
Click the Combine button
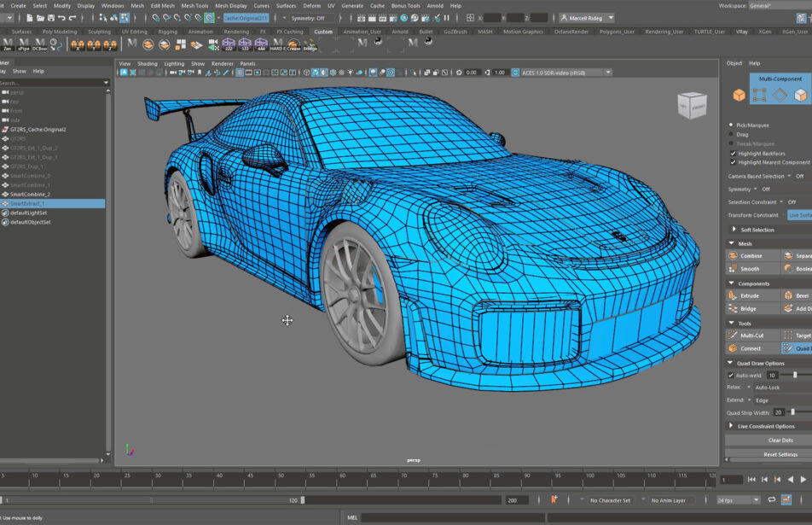pyautogui.click(x=753, y=255)
